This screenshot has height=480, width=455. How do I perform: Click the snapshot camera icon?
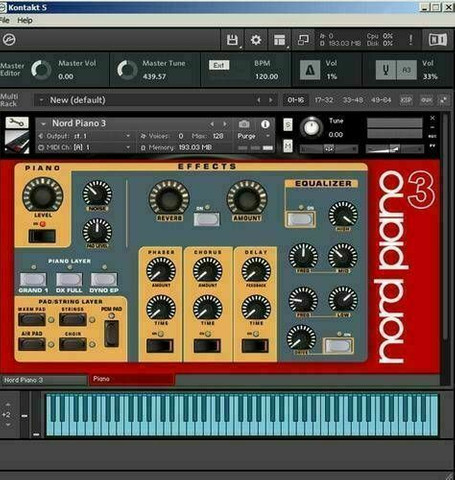point(244,124)
